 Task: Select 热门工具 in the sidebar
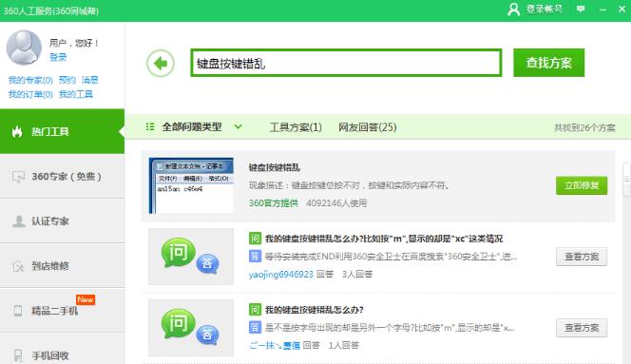(x=63, y=131)
